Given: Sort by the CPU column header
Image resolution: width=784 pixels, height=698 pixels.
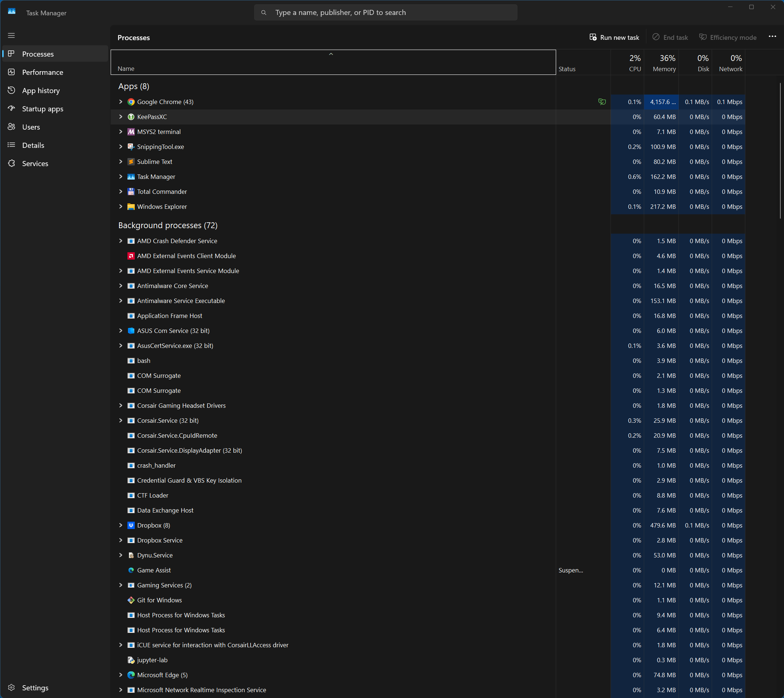Looking at the screenshot, I should tap(627, 62).
